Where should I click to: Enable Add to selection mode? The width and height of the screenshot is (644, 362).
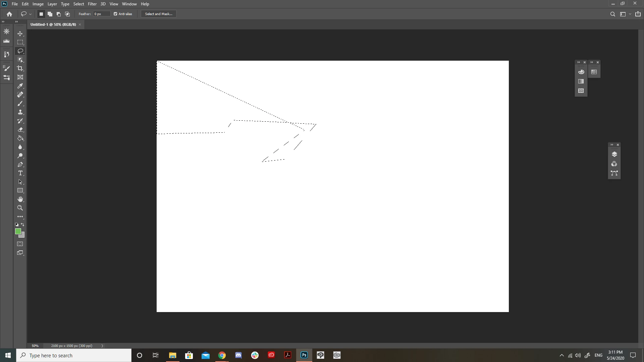pyautogui.click(x=50, y=14)
